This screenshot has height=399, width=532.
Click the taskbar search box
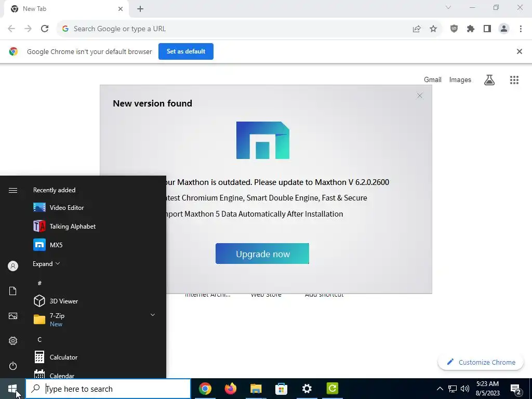coord(108,389)
